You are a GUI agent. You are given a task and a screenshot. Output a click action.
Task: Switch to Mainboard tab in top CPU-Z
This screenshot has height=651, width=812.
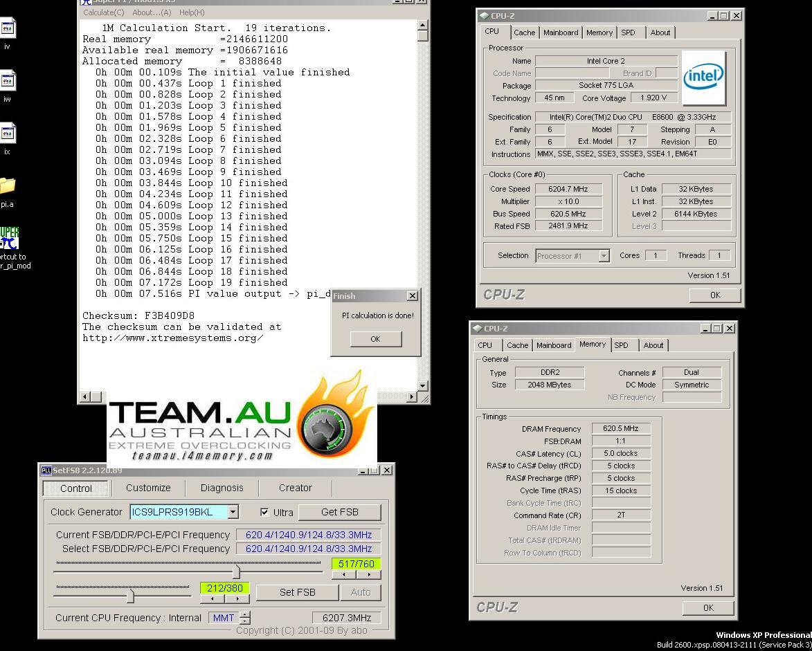[x=561, y=33]
